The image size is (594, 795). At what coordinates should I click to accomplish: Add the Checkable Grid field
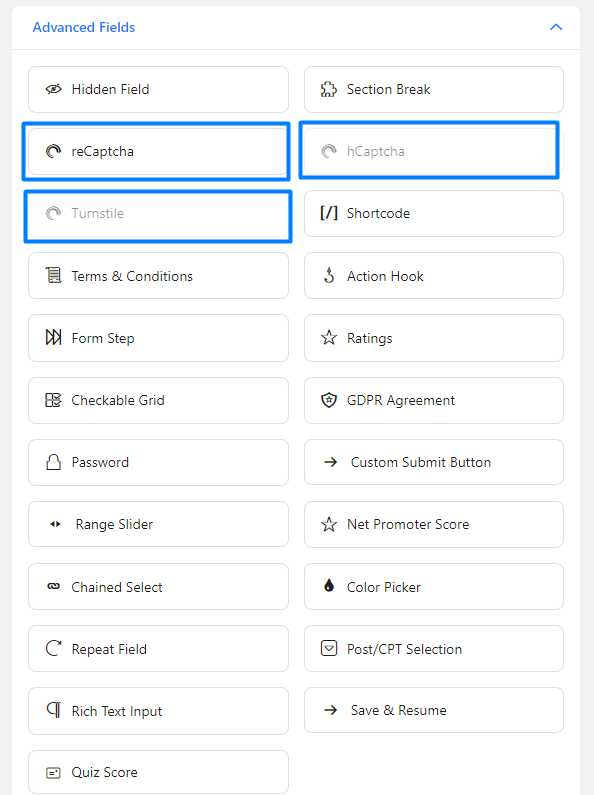pyautogui.click(x=158, y=400)
